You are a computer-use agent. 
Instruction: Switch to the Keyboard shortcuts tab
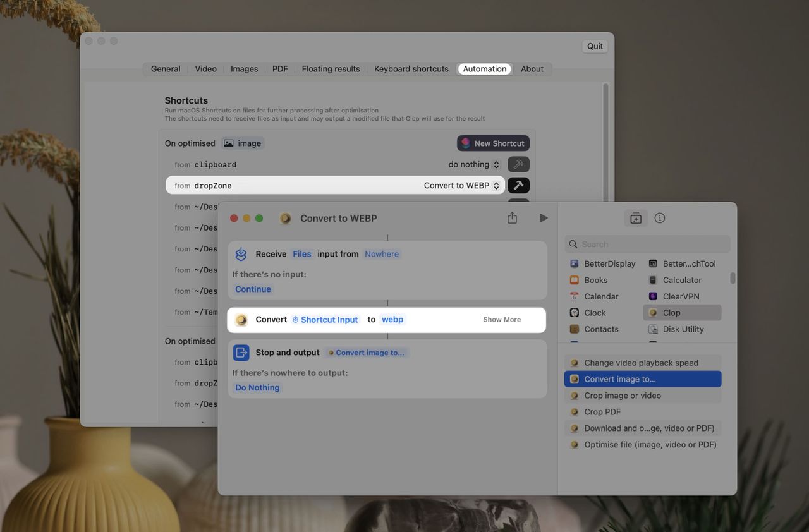click(x=412, y=68)
